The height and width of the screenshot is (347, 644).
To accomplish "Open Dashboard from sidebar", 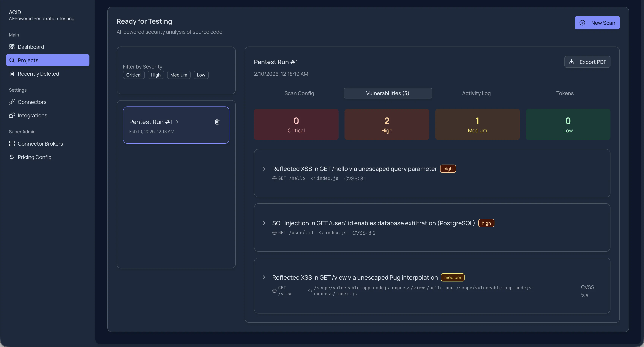I will click(48, 47).
